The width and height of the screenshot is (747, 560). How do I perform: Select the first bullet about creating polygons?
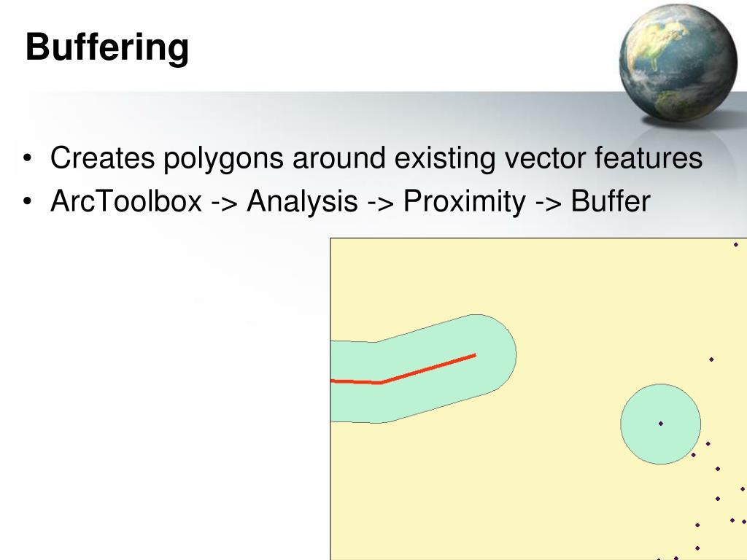point(376,158)
